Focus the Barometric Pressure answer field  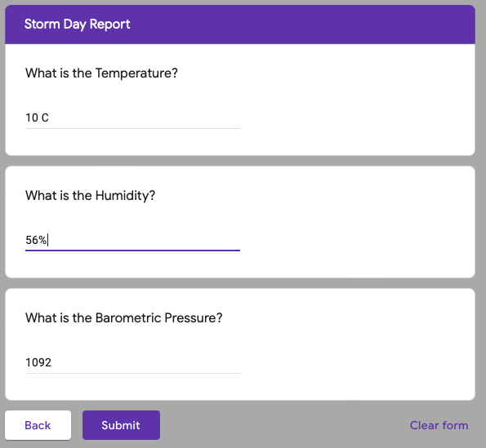[132, 362]
